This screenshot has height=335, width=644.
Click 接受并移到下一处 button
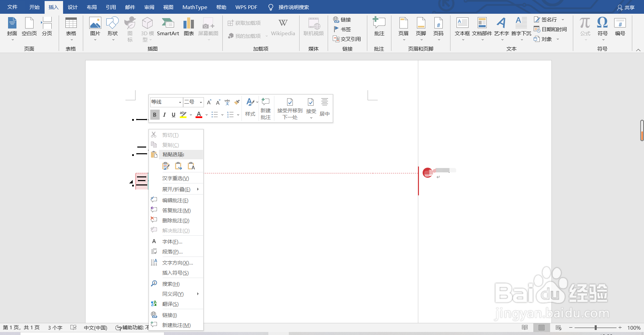290,109
